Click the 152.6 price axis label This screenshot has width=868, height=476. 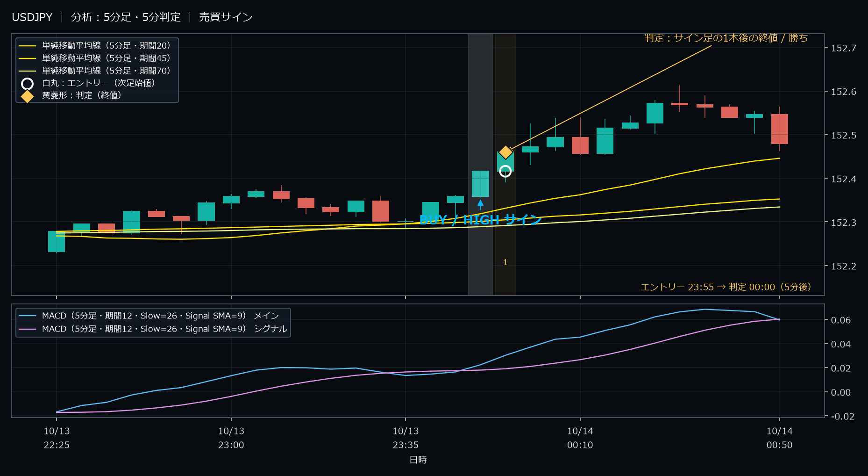(844, 92)
